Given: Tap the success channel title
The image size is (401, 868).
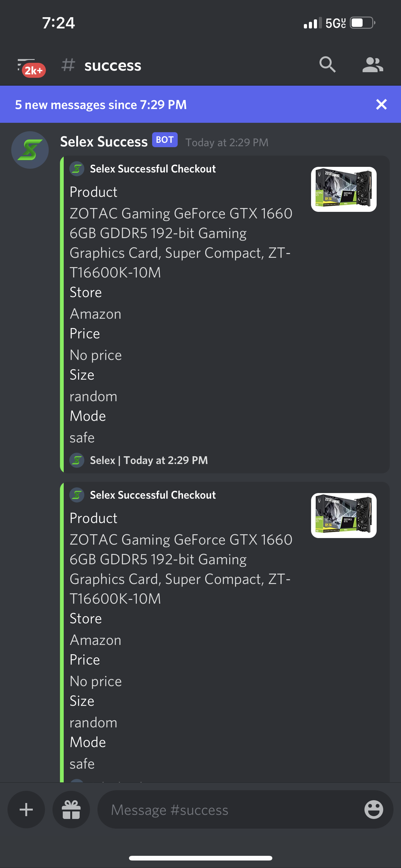Looking at the screenshot, I should click(x=113, y=65).
